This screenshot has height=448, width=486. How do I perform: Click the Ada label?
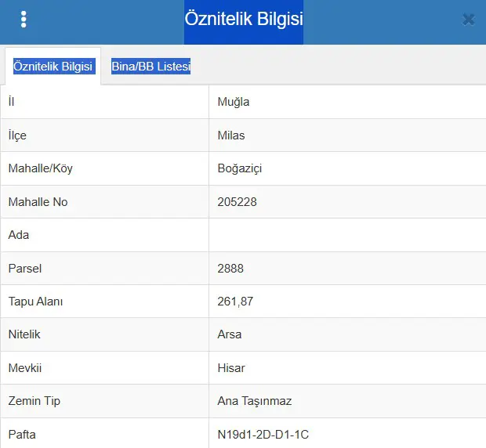[x=19, y=235]
